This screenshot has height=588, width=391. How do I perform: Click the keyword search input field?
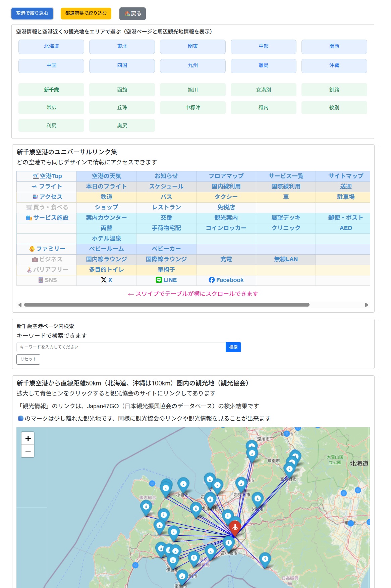[121, 347]
